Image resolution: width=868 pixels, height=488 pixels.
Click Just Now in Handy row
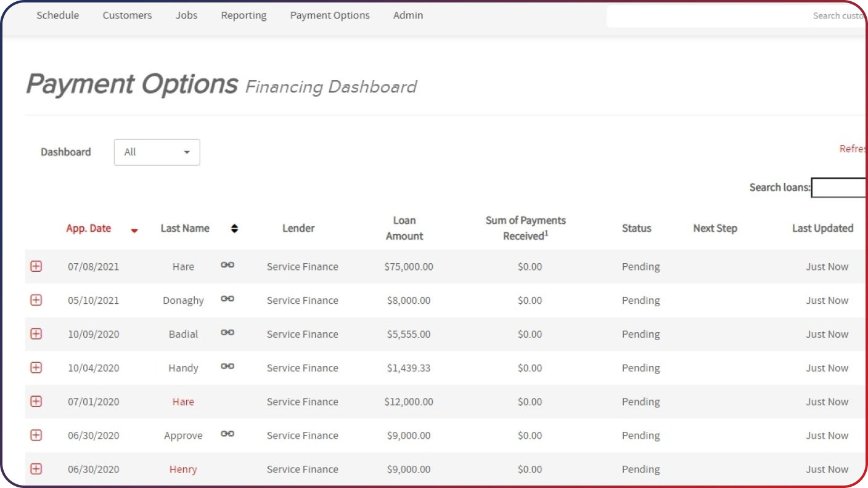[827, 368]
